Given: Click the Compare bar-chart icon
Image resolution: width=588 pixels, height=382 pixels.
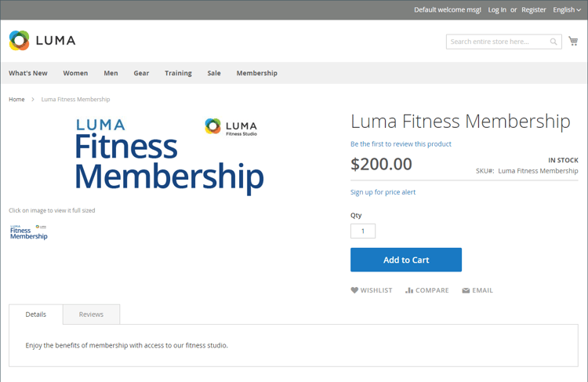Looking at the screenshot, I should coord(409,290).
